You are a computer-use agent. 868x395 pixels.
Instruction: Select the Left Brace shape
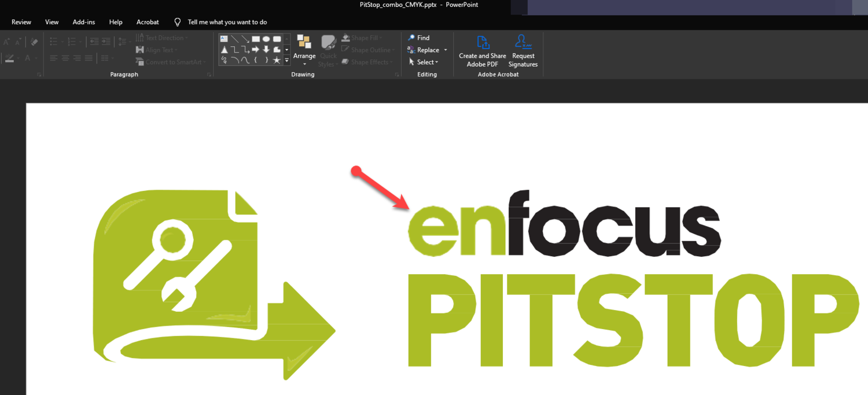[255, 60]
